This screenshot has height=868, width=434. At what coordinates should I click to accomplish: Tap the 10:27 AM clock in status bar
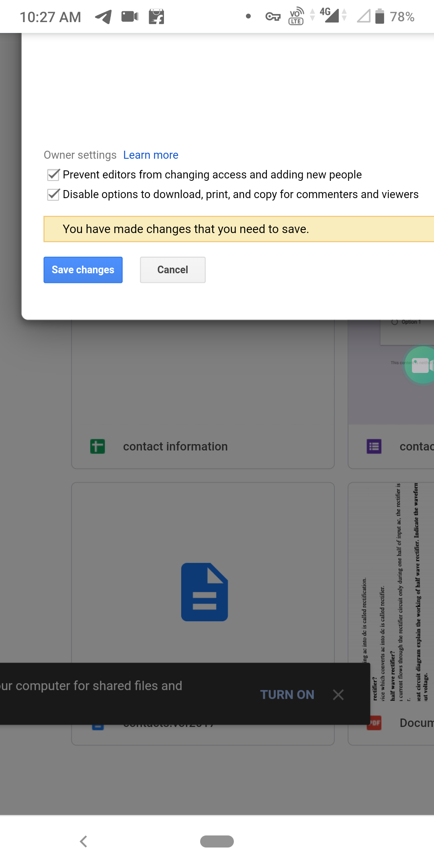51,17
